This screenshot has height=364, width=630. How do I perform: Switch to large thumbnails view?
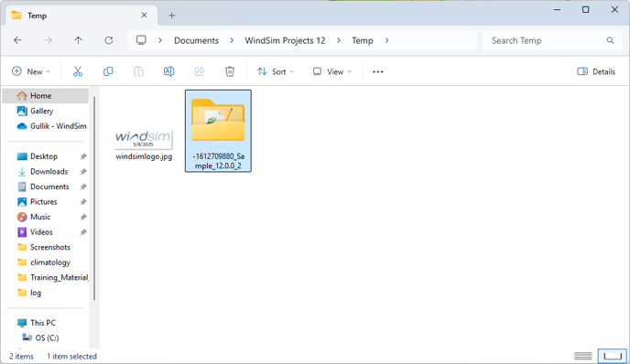613,356
